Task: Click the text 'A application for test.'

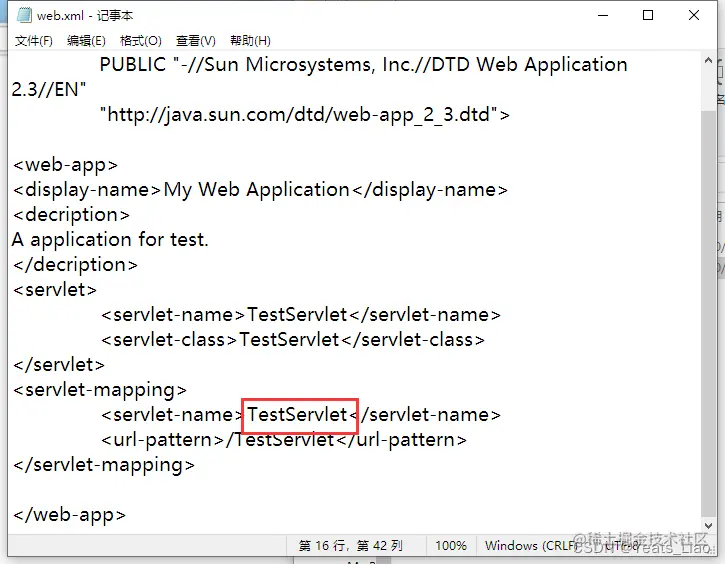Action: coord(110,239)
